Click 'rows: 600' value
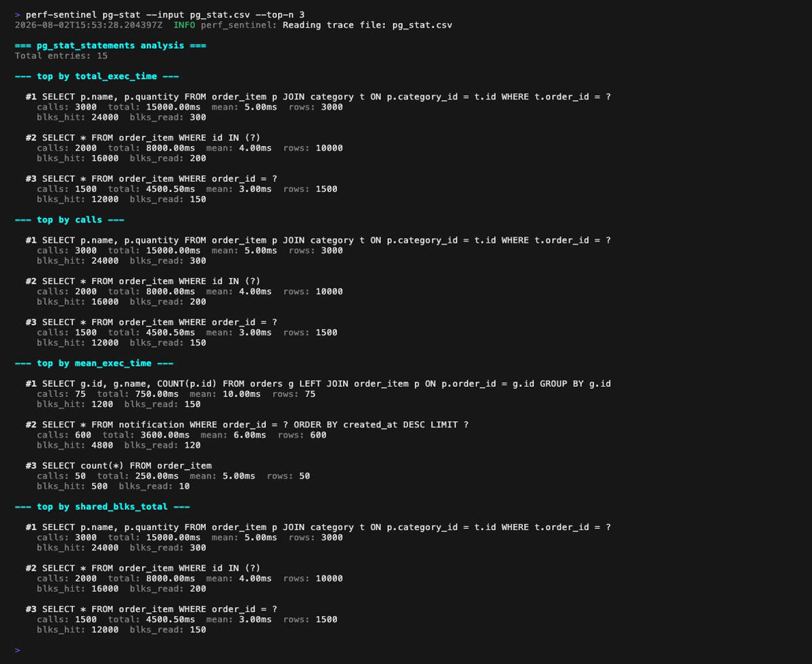 (x=302, y=435)
